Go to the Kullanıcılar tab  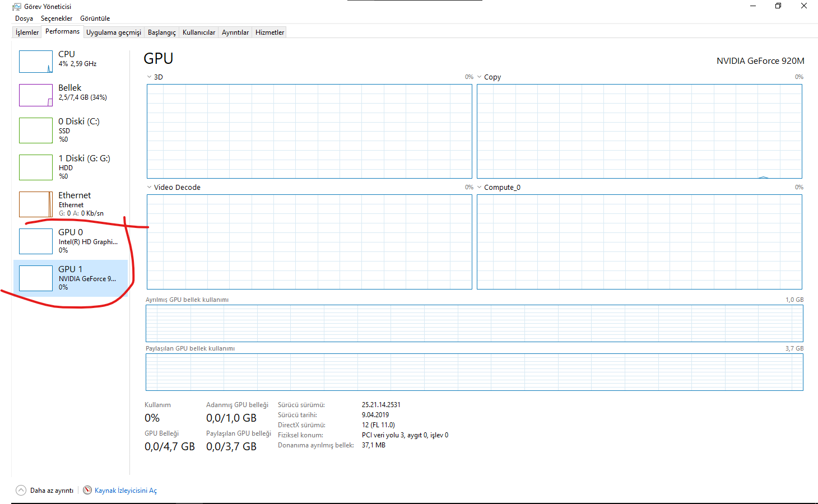click(x=199, y=32)
